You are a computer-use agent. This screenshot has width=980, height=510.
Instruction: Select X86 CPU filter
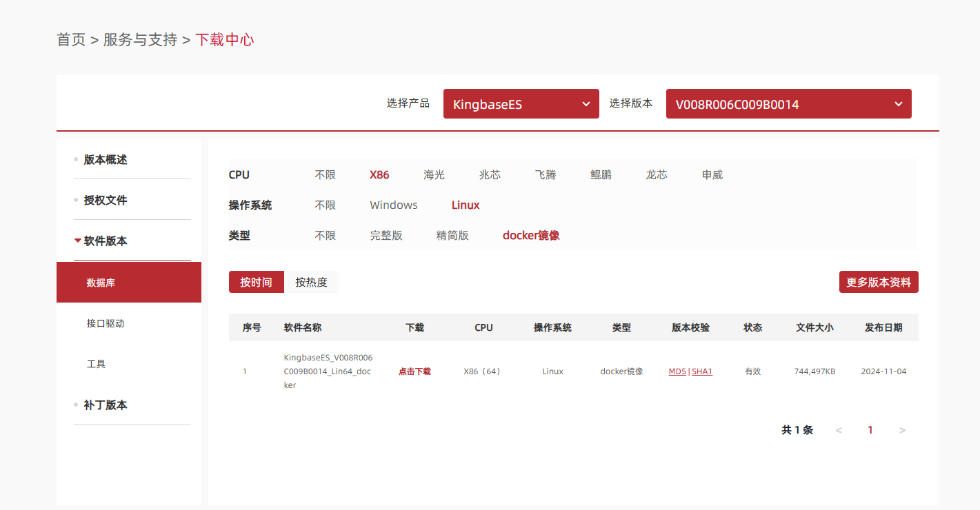coord(379,175)
